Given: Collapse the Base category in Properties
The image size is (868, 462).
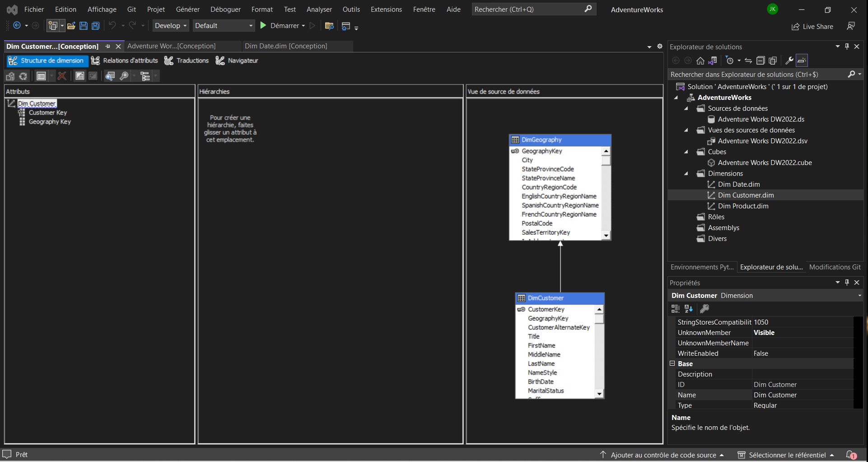Looking at the screenshot, I should point(672,363).
